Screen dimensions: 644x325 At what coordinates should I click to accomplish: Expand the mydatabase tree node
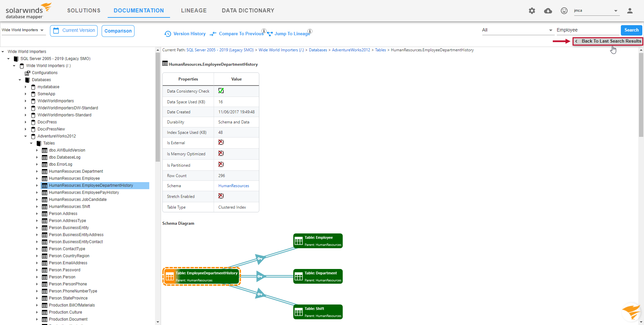(x=25, y=87)
